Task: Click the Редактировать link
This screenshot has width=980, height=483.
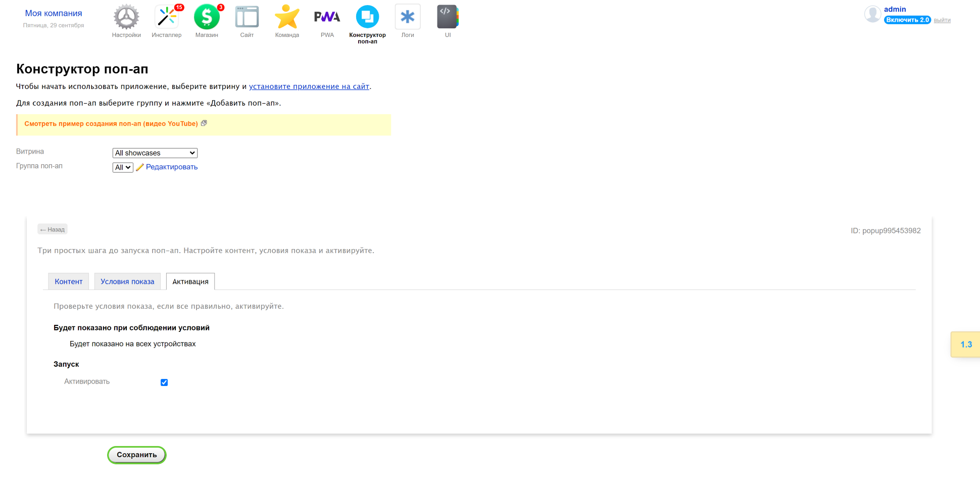Action: pyautogui.click(x=172, y=167)
